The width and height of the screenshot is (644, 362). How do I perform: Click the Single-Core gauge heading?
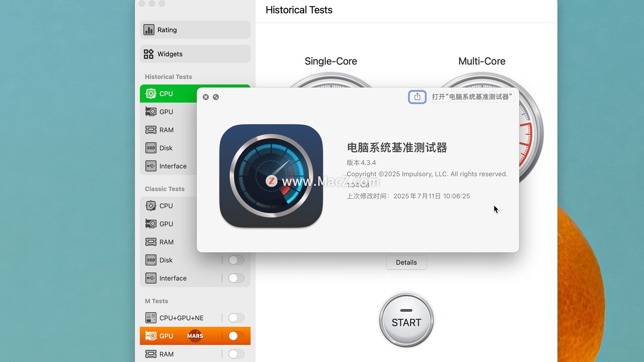[x=331, y=61]
